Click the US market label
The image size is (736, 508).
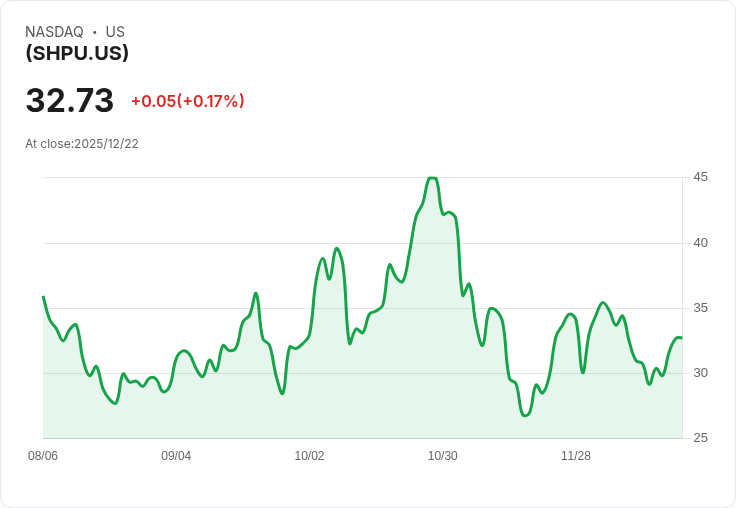coord(115,32)
